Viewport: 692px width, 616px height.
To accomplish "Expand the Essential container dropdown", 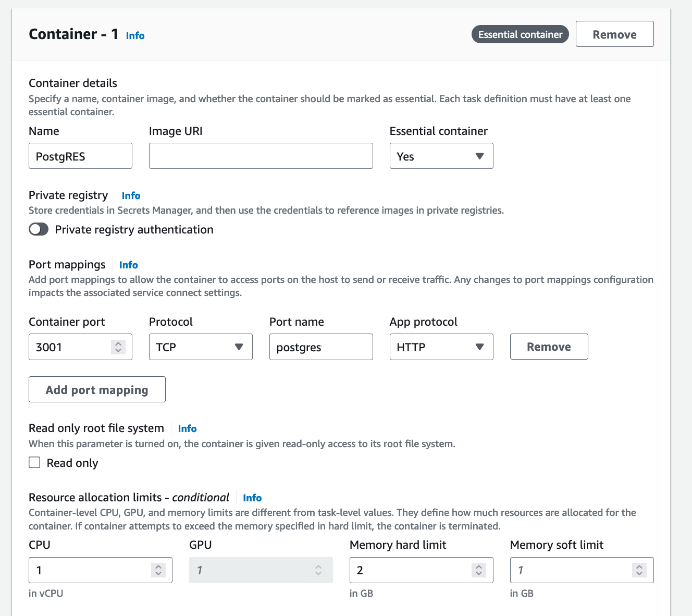I will [x=441, y=156].
